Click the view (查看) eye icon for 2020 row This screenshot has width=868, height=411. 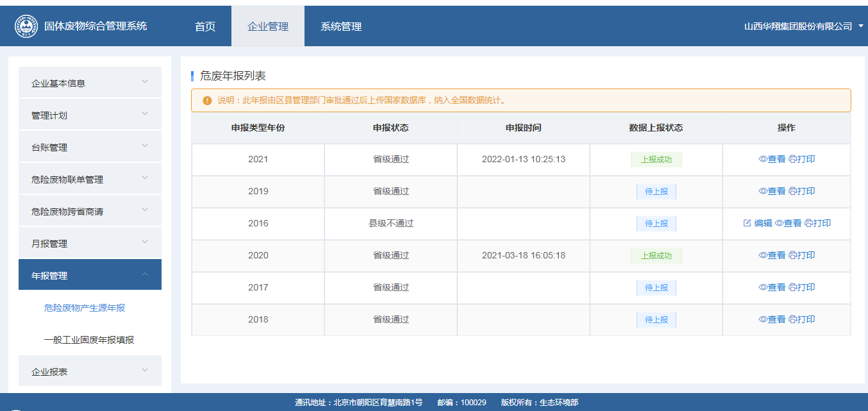pyautogui.click(x=763, y=255)
